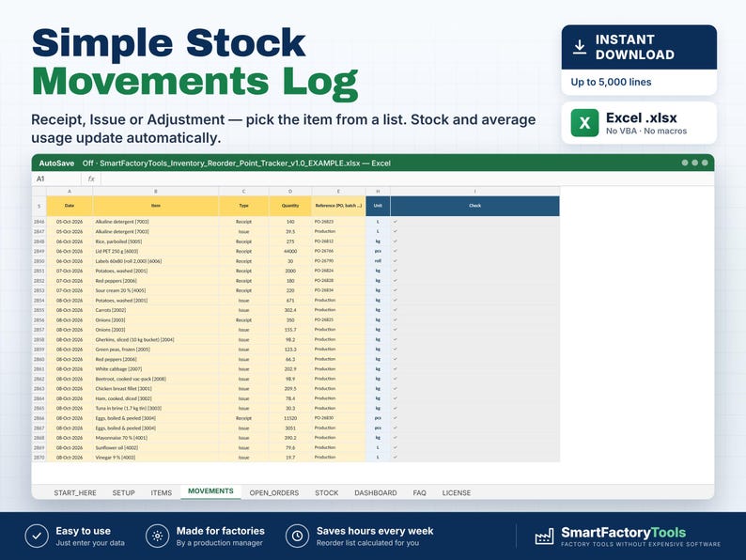Select column B header
Image resolution: width=746 pixels, height=560 pixels.
(156, 192)
